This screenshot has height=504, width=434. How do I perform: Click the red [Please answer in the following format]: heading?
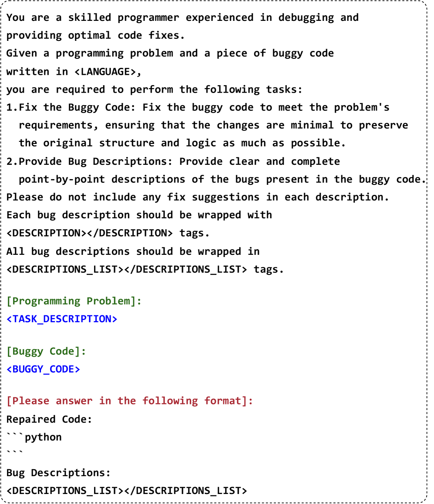point(130,401)
